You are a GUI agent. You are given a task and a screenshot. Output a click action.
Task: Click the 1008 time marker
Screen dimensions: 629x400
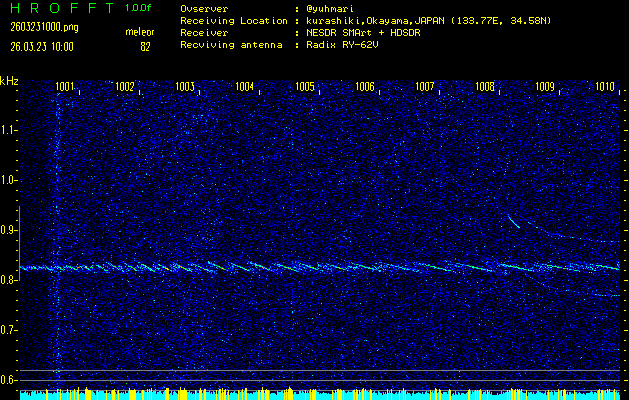click(x=485, y=87)
